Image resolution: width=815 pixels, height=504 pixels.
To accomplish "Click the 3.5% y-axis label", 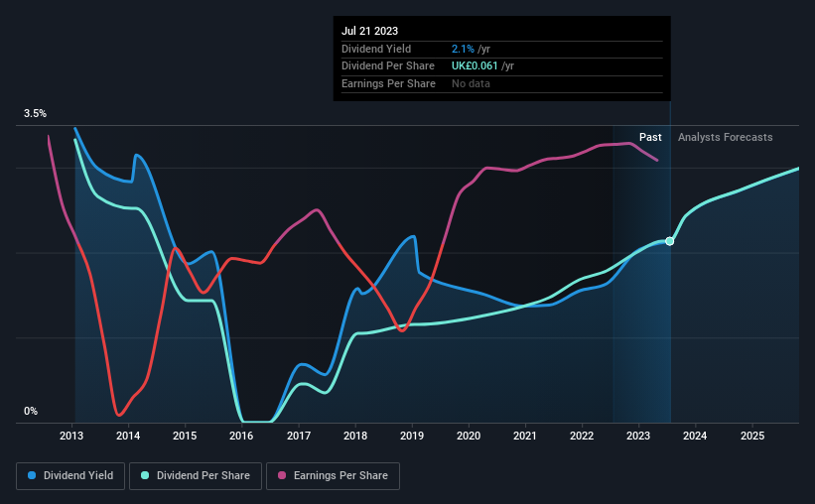I will pyautogui.click(x=35, y=113).
